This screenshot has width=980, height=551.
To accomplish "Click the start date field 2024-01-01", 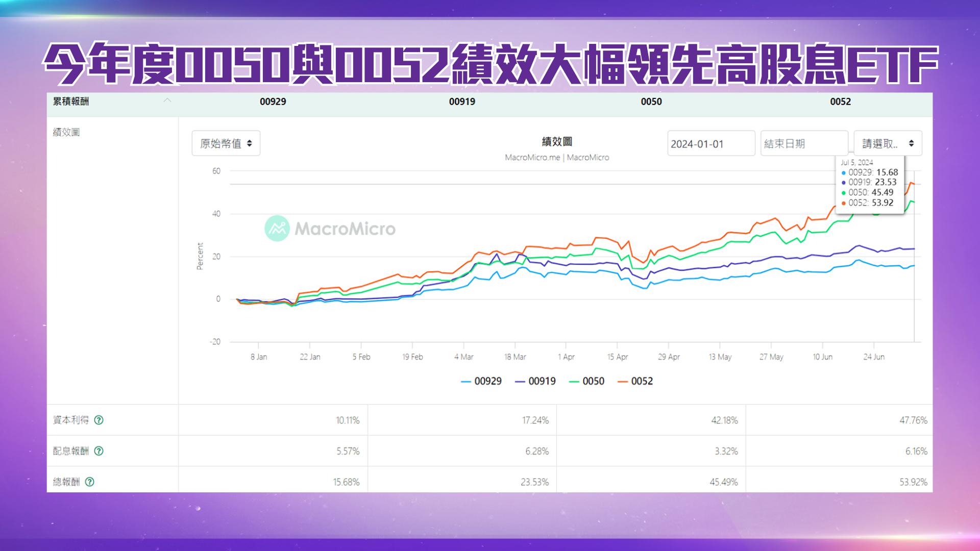I will pos(710,143).
